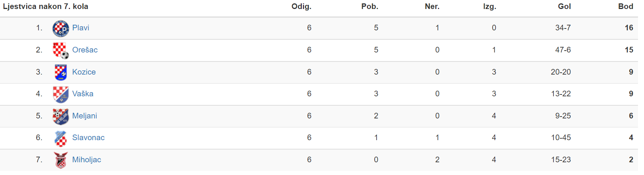Click the Odig. column header
Viewport: 644px width, 175px height.
301,6
